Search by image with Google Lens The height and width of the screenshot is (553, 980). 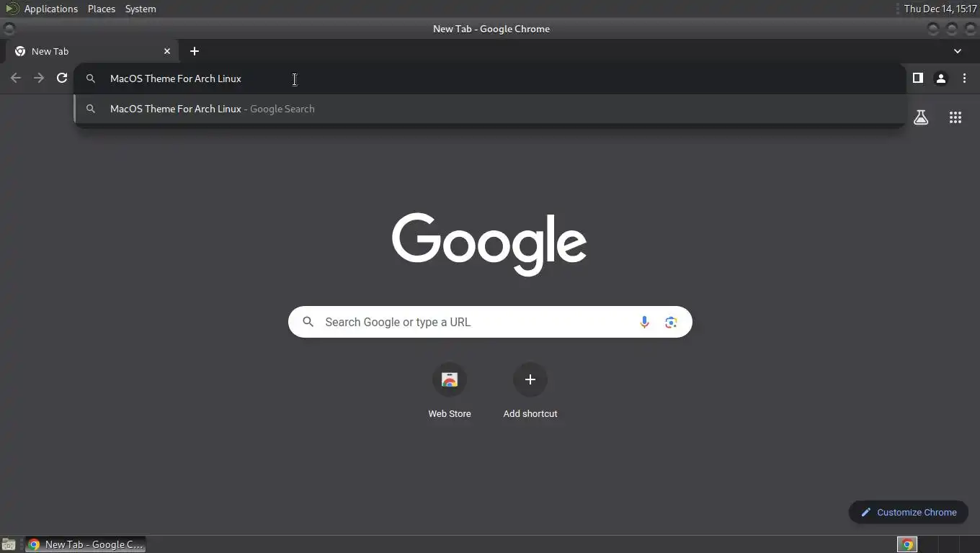(671, 322)
